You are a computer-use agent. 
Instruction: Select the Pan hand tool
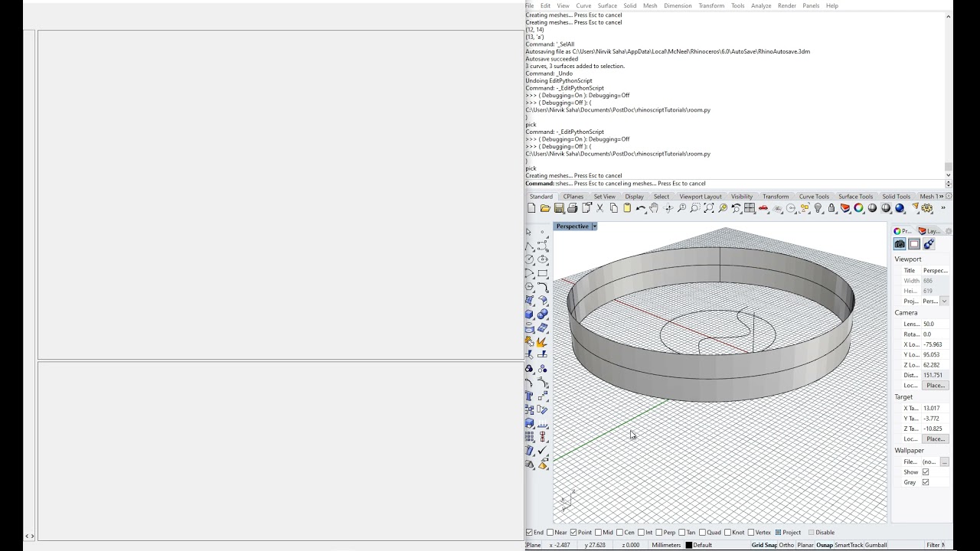(654, 208)
